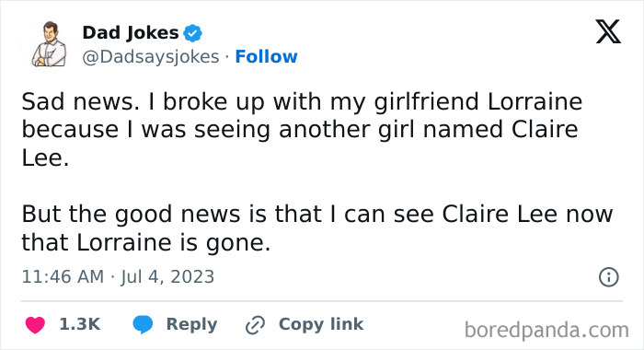Click the 1.3K likes count
Screen dimensions: 644x350
tap(80, 324)
